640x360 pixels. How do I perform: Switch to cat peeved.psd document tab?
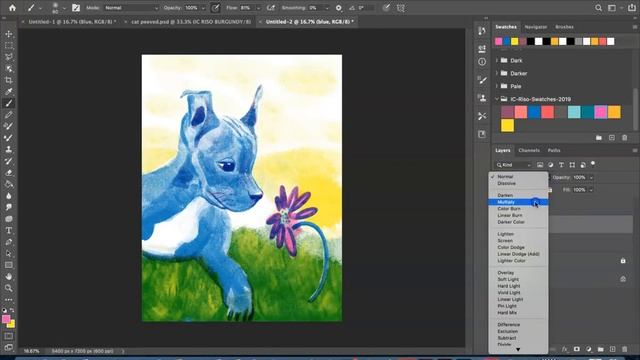click(x=191, y=22)
